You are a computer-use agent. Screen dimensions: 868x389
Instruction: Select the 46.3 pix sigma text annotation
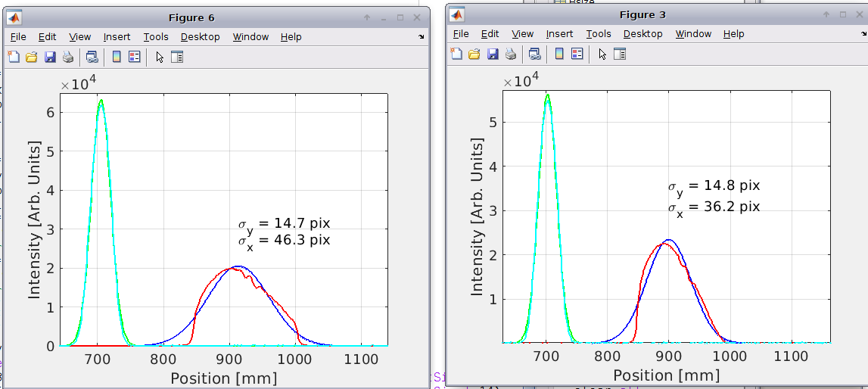[285, 241]
